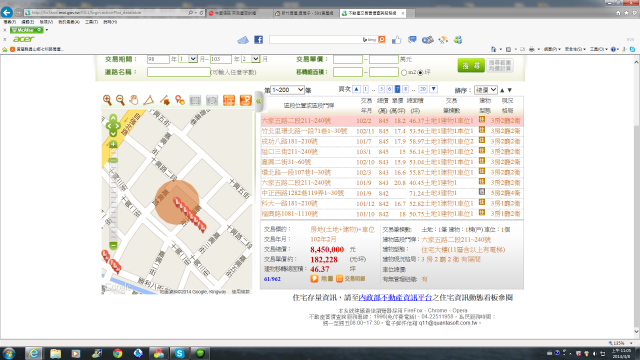This screenshot has height=360, width=640.
Task: Activate the hand pan tool above map
Action: (134, 100)
